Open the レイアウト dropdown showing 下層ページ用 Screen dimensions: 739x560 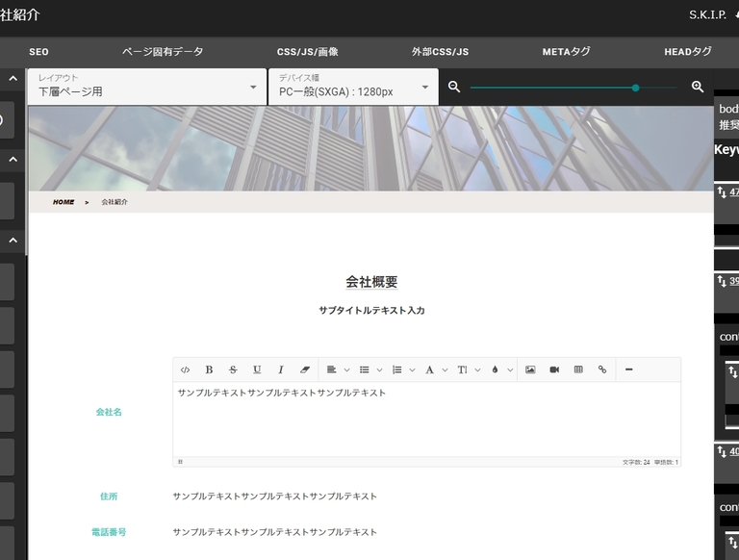[146, 87]
